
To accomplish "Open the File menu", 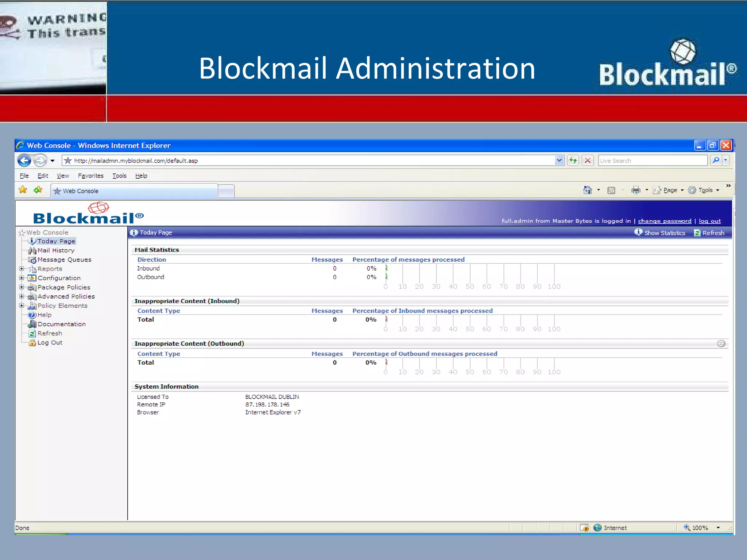I will [24, 176].
